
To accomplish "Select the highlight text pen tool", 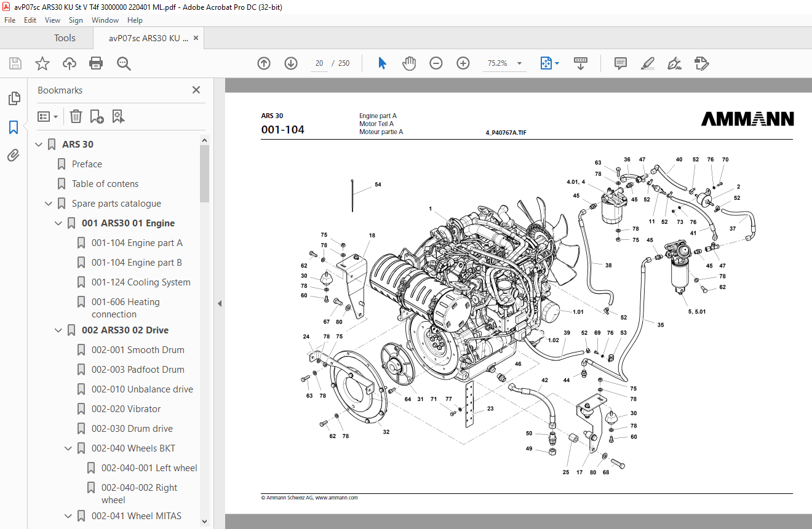I will click(647, 63).
